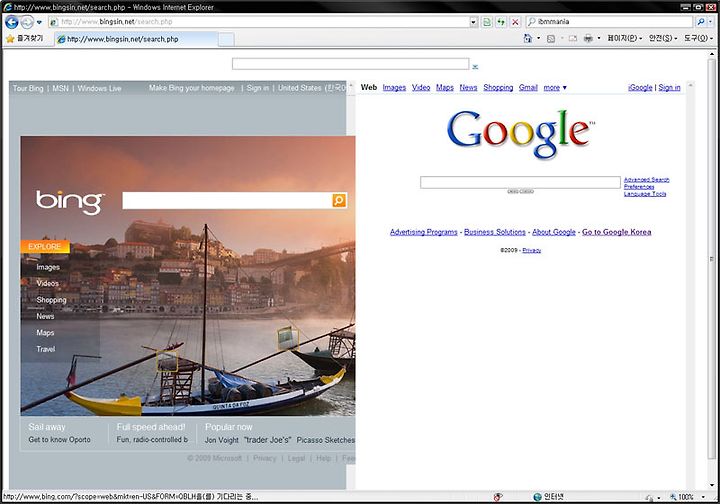Open the Page (페이지) menu

pos(624,38)
